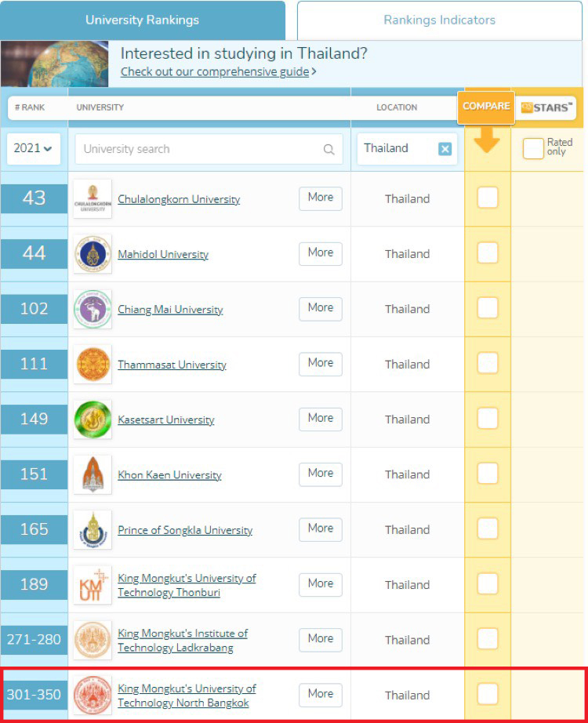The image size is (588, 723).
Task: Enable the Rated only checkbox
Action: [533, 148]
